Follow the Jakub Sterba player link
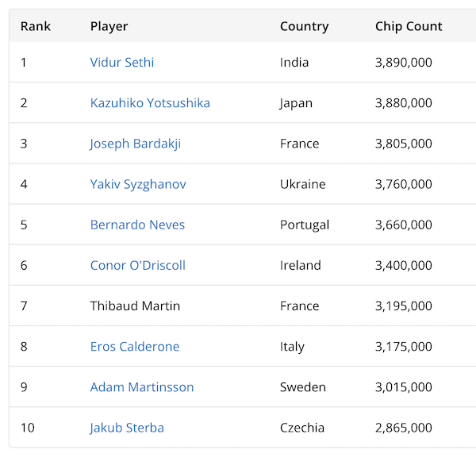This screenshot has width=476, height=461. 127,428
